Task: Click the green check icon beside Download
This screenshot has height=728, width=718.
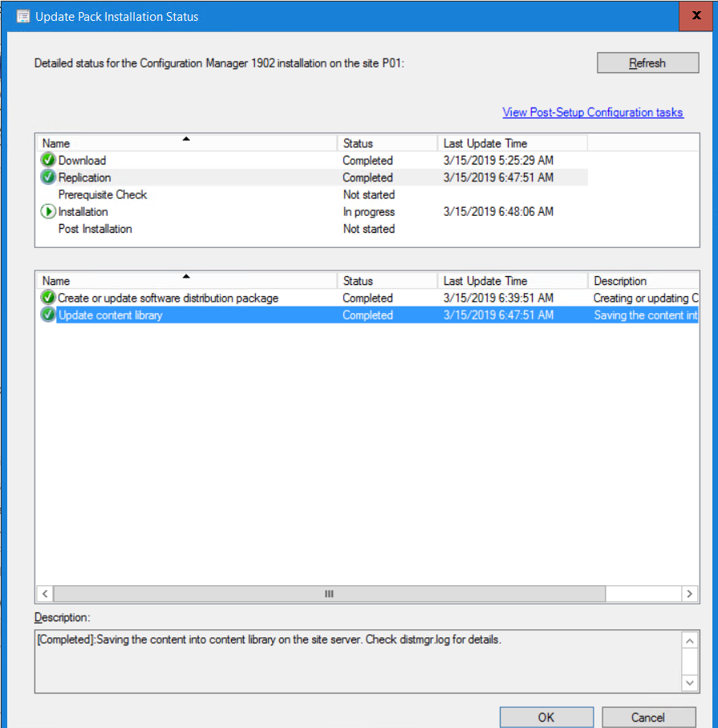Action: point(48,160)
